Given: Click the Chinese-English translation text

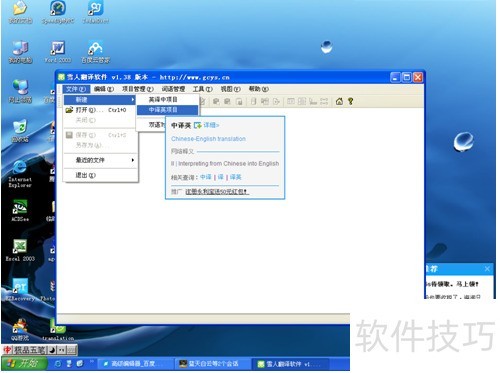Looking at the screenshot, I should coord(208,139).
